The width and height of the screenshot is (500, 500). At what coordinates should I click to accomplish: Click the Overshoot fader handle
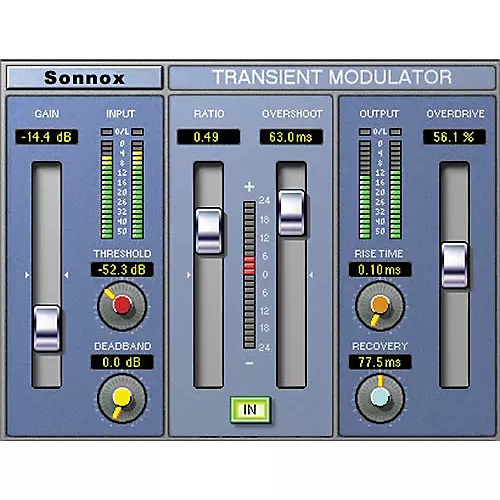pos(292,213)
